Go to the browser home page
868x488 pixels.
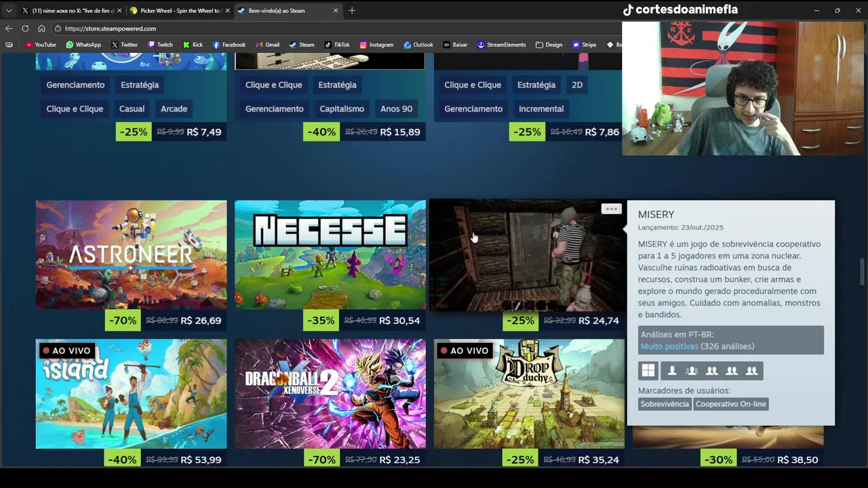41,28
